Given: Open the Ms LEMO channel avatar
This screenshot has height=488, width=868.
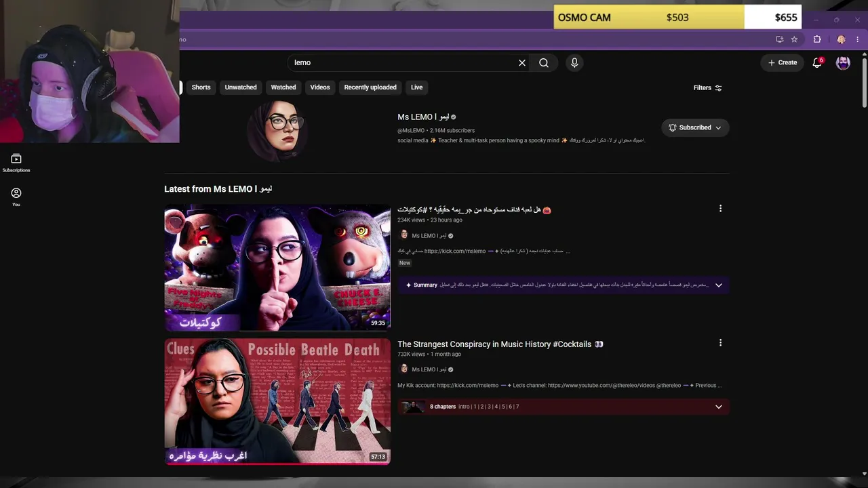Looking at the screenshot, I should [277, 131].
